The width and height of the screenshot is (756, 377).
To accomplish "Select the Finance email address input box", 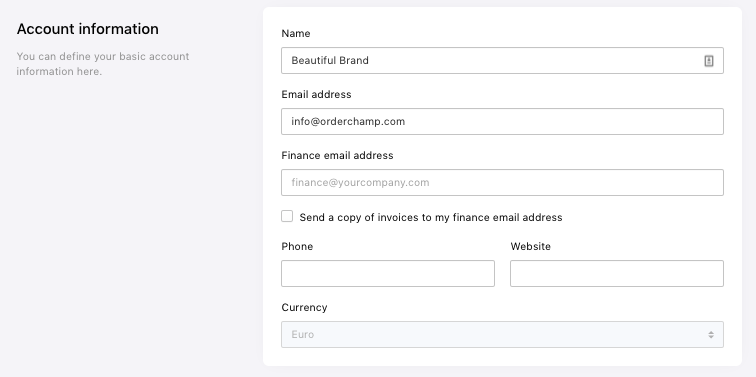I will (502, 182).
